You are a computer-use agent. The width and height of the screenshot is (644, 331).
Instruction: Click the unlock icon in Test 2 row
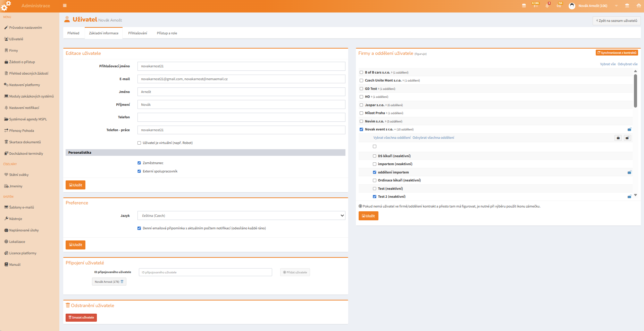pyautogui.click(x=629, y=197)
